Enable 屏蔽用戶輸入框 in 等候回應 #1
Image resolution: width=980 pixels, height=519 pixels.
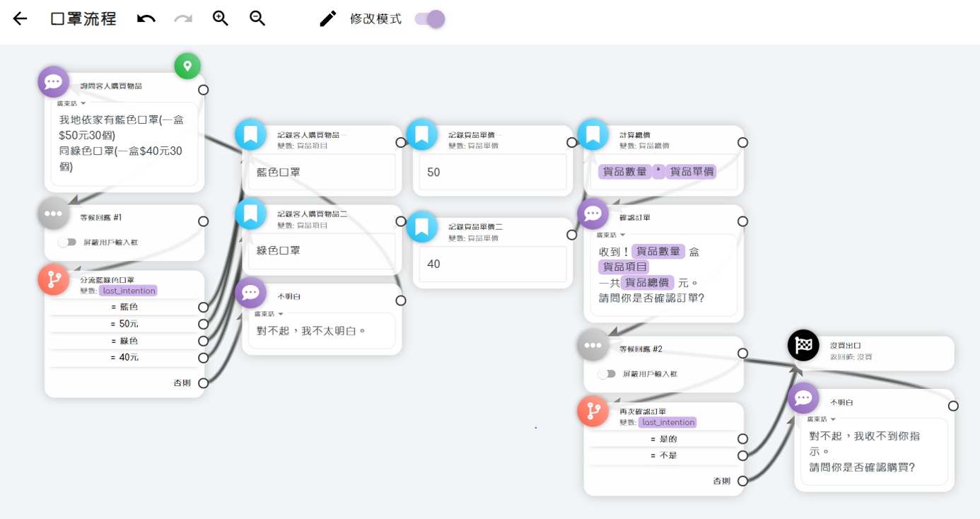67,243
